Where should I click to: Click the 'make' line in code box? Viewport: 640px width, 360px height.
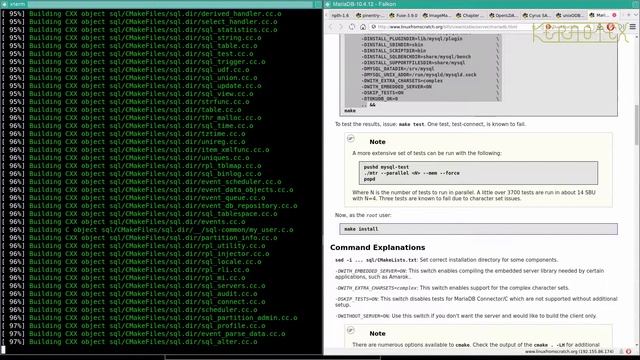click(350, 111)
